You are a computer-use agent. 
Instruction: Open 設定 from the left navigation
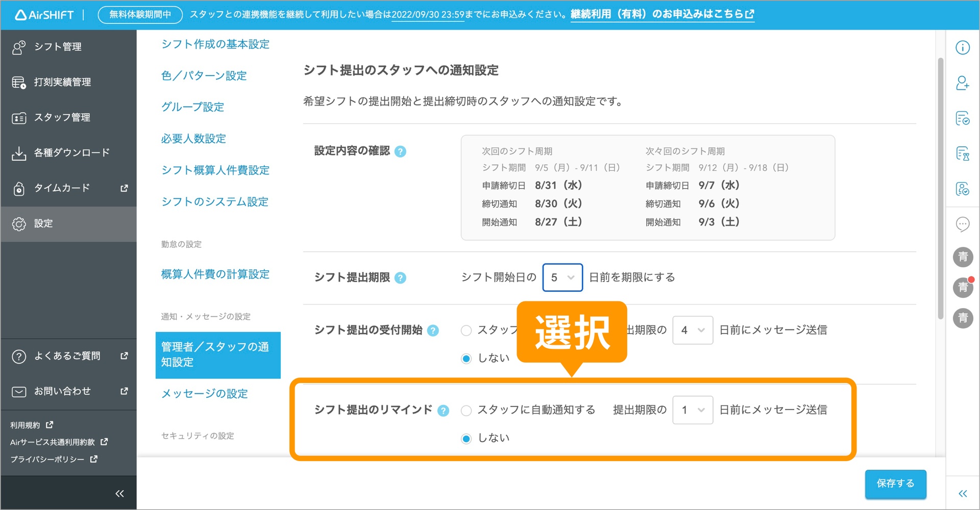(43, 223)
